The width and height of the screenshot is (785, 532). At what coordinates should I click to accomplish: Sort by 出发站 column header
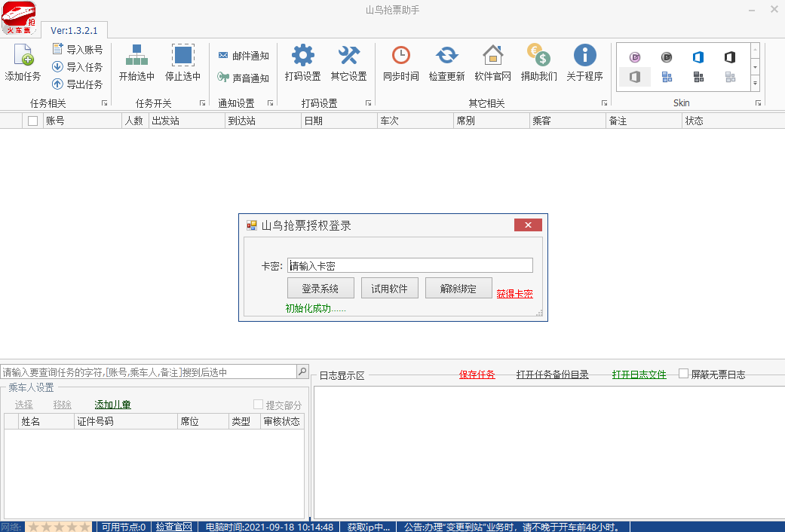click(x=187, y=121)
